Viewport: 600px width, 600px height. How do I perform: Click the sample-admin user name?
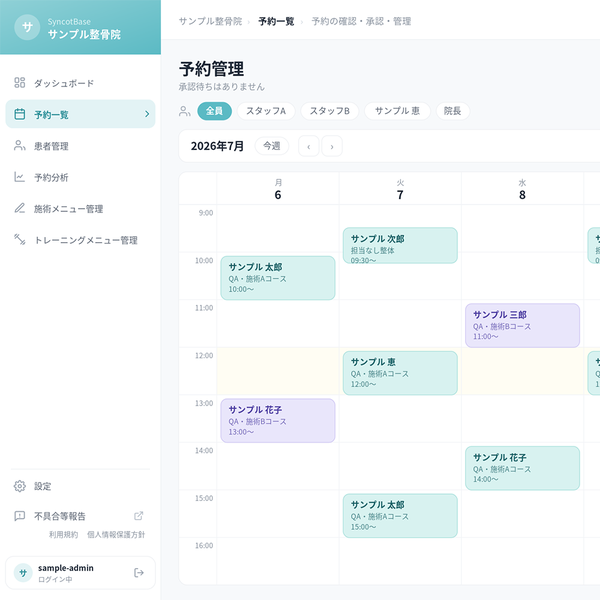point(66,568)
